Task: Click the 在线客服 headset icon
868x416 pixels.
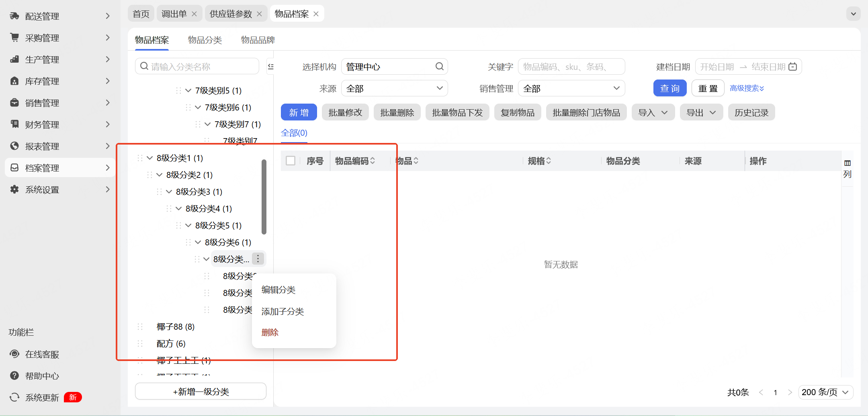Action: [14, 354]
